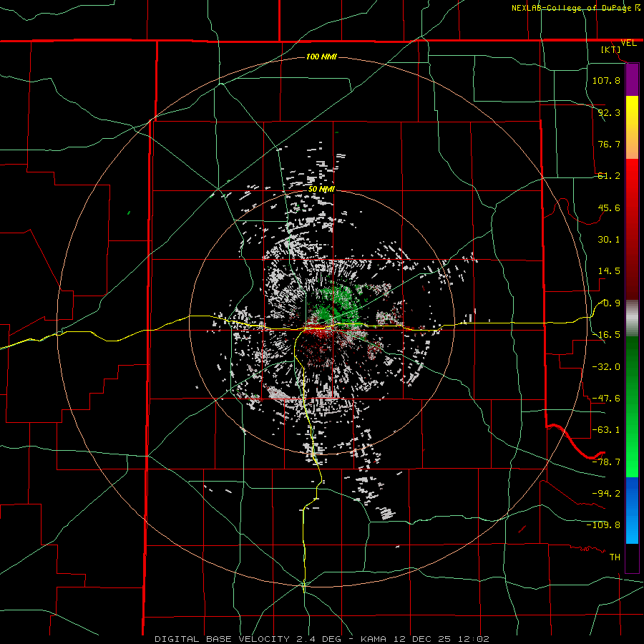644x644 pixels.
Task: Click the NEXLAB-College of DuPage watermark text
Action: (x=572, y=8)
